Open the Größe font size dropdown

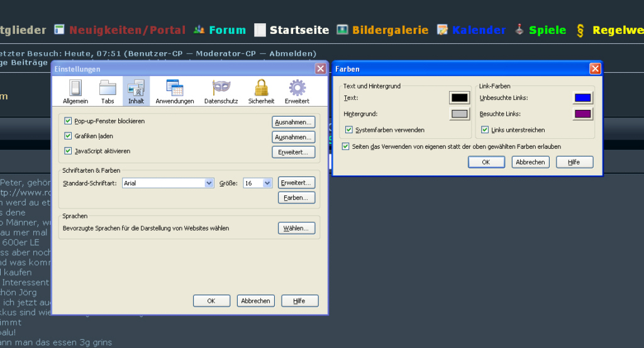tap(267, 183)
